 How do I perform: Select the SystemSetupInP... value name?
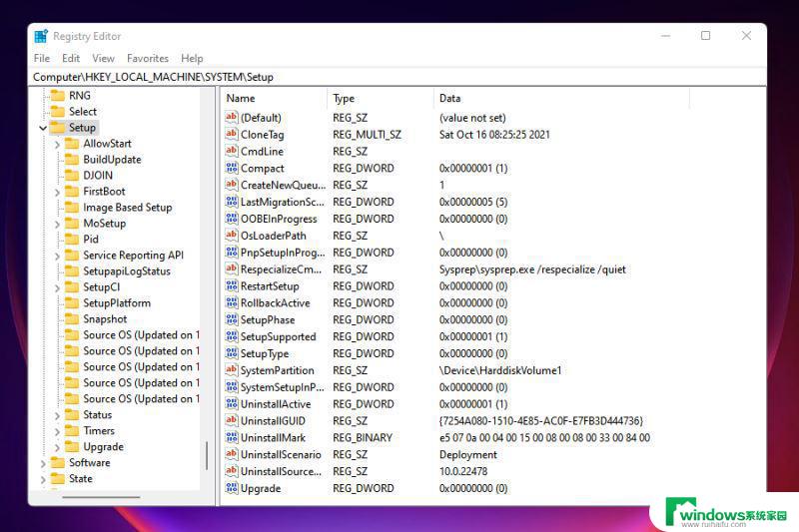pos(283,387)
